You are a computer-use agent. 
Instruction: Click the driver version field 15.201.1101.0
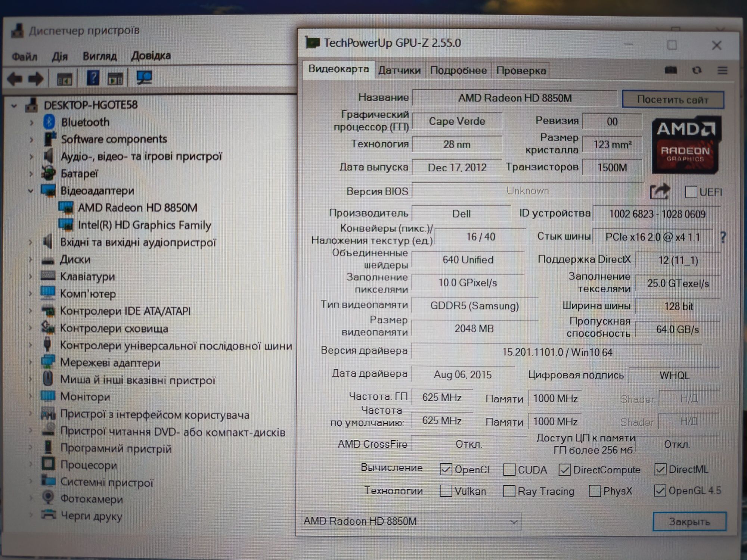pos(557,352)
